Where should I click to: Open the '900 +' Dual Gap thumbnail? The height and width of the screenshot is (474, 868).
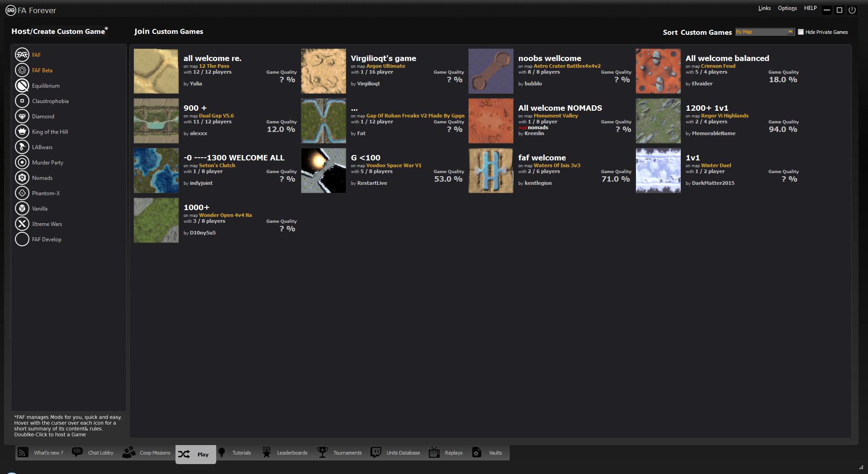156,121
